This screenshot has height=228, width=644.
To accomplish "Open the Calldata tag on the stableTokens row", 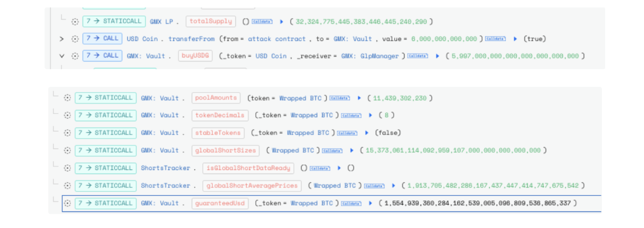I will (x=348, y=133).
